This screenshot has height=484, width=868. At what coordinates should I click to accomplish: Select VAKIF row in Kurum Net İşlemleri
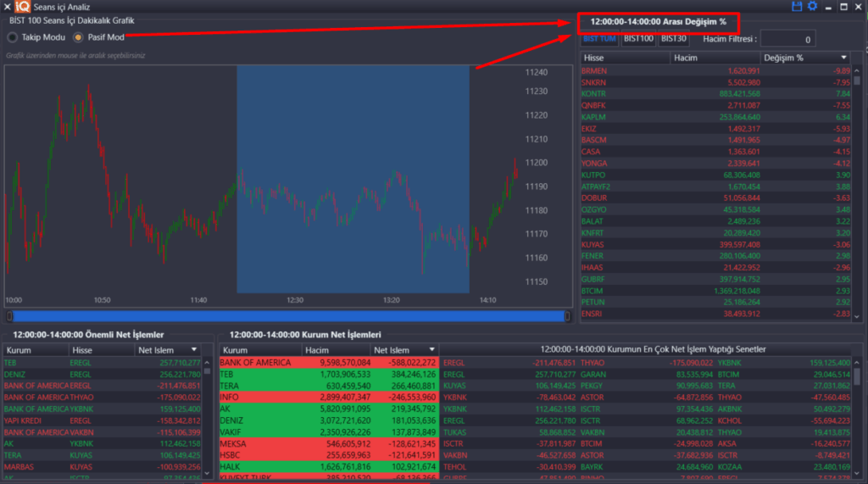click(330, 432)
